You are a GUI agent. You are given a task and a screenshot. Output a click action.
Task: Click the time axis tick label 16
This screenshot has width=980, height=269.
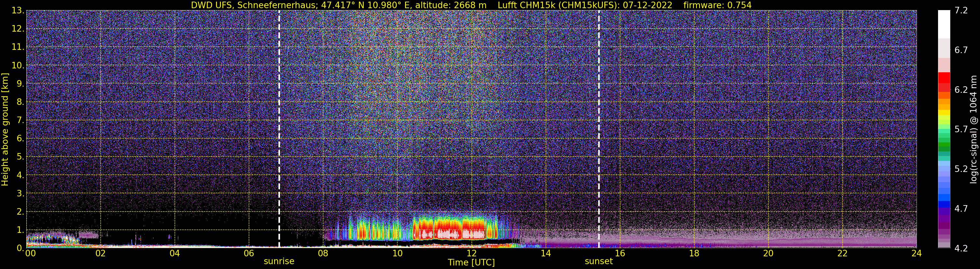[x=620, y=253]
